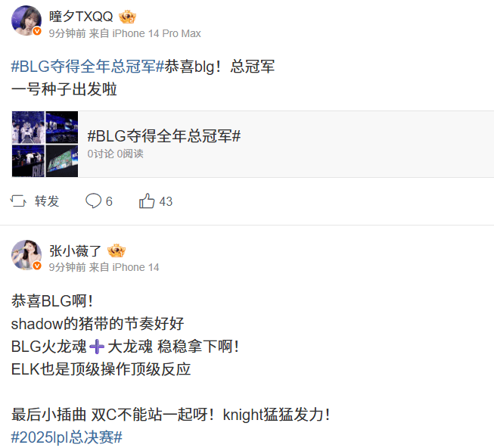Viewport: 494px width, 448px height.
Task: Open username 张小薇了
Action: point(75,251)
